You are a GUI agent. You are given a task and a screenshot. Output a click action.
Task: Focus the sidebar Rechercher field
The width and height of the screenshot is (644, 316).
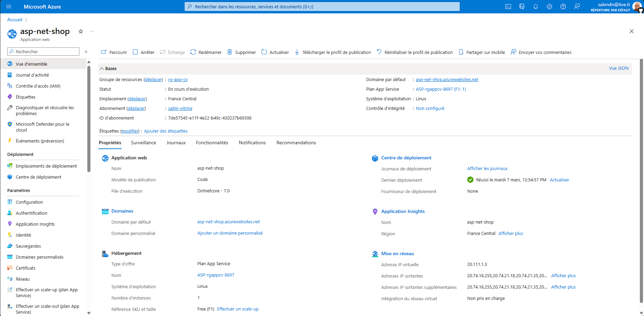pos(43,52)
